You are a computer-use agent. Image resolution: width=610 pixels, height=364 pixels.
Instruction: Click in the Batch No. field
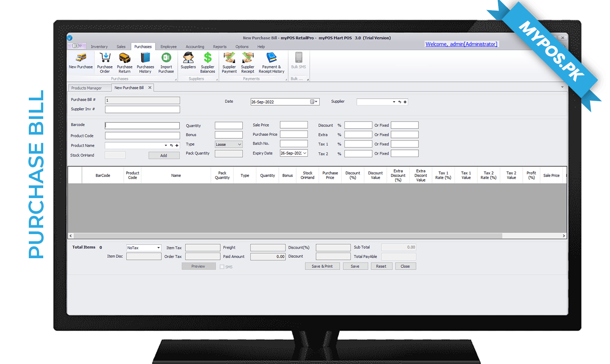(294, 143)
